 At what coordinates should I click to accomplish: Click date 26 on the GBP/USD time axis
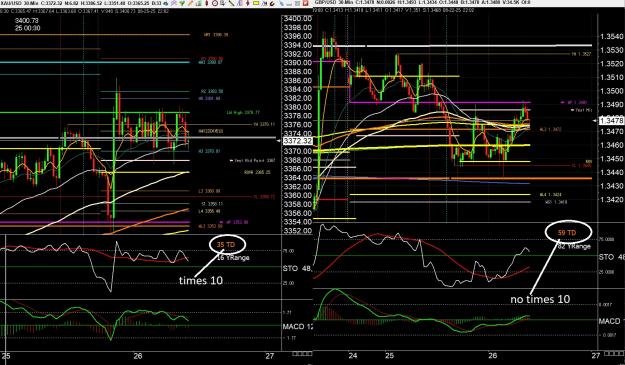coord(493,355)
